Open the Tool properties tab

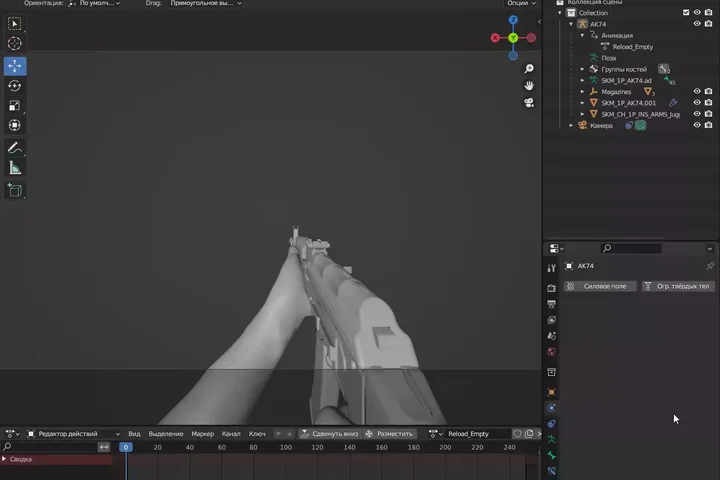pos(551,269)
